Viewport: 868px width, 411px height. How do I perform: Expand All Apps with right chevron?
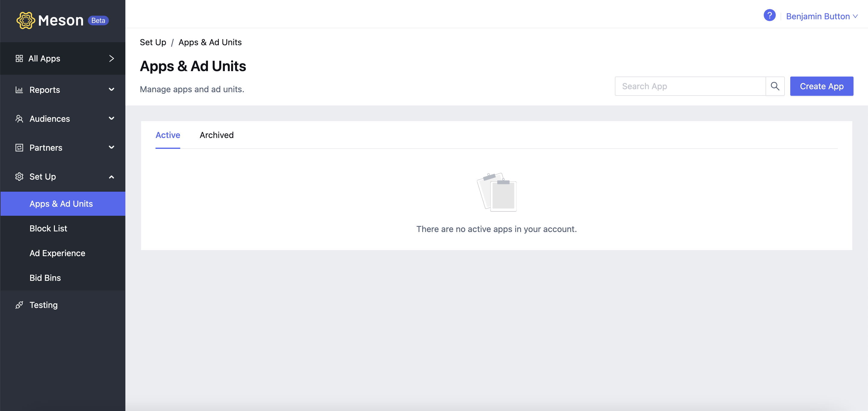pyautogui.click(x=112, y=59)
